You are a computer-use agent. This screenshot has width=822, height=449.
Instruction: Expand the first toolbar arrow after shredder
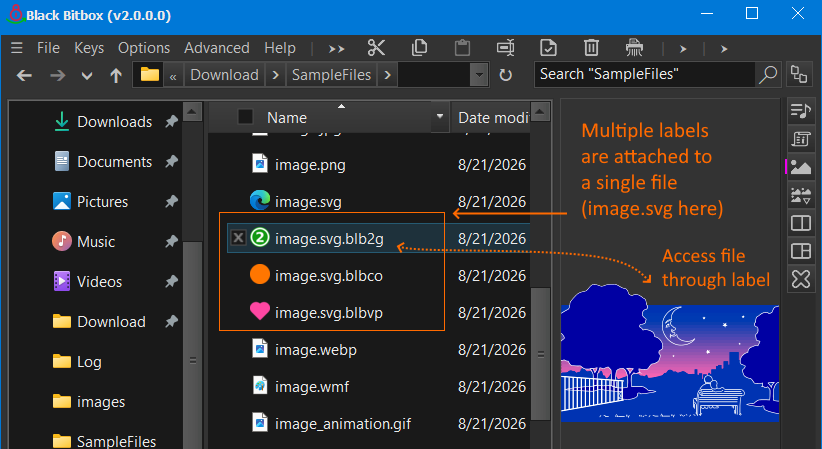(x=683, y=49)
